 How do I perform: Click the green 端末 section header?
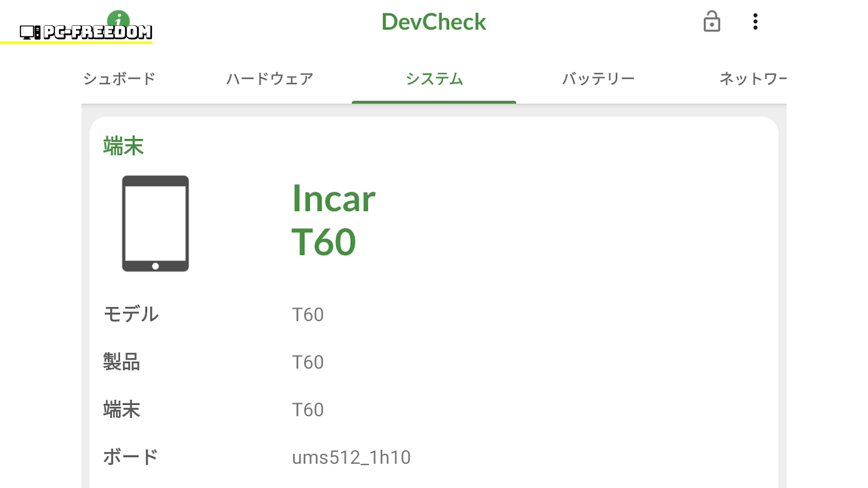123,146
